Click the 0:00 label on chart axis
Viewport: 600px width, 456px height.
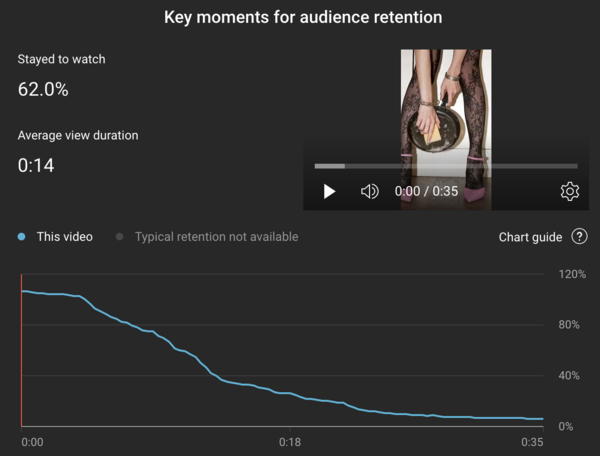click(32, 442)
